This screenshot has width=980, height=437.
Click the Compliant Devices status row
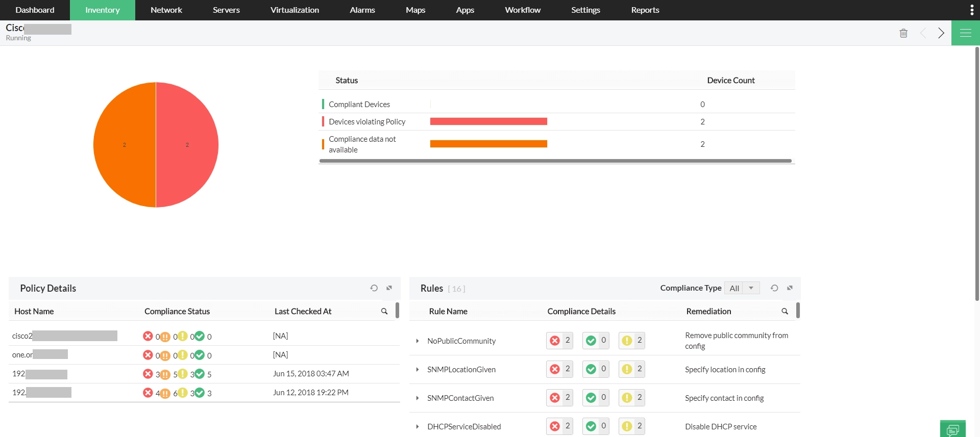557,104
